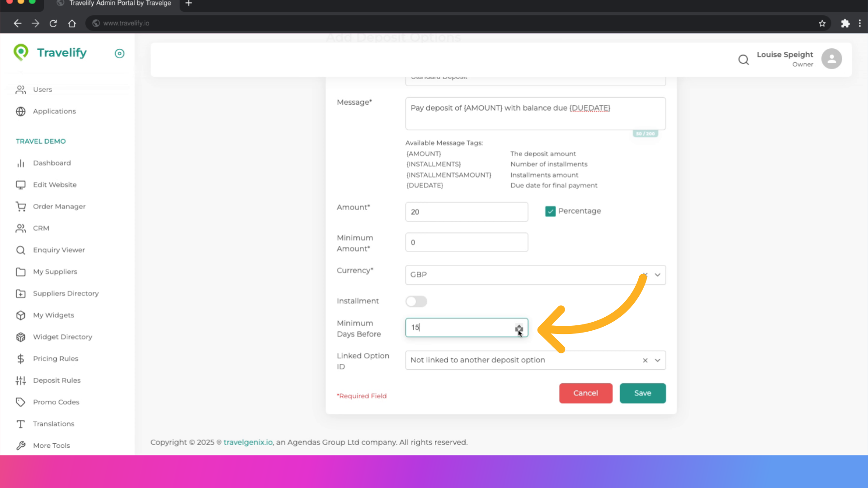Click the Widget Directory cube icon
This screenshot has height=488, width=868.
(21, 337)
